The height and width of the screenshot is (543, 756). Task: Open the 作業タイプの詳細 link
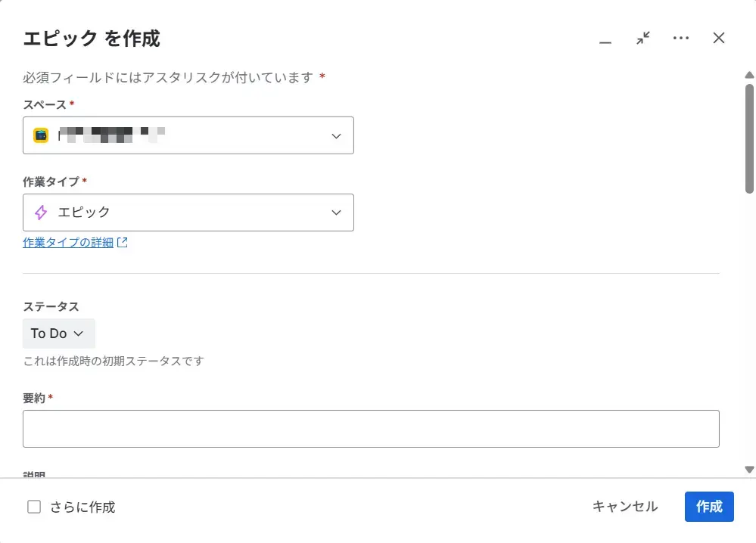pyautogui.click(x=67, y=242)
